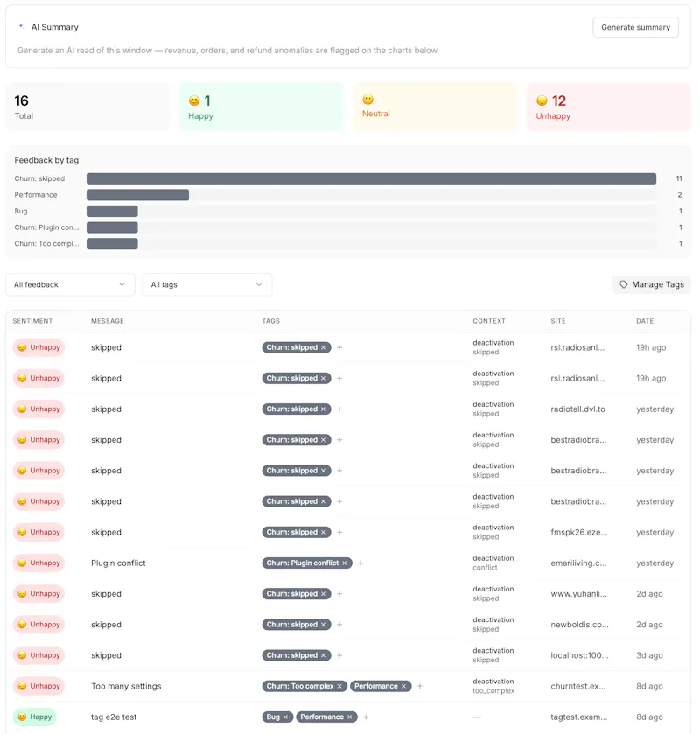Click the 'tag e2e test' message
The image size is (700, 734).
pos(114,717)
